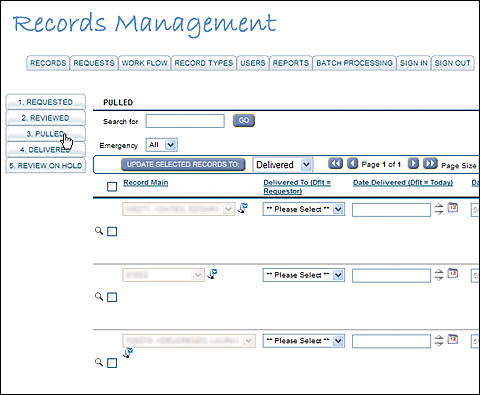Go to previous page arrow
The height and width of the screenshot is (395, 480).
click(x=352, y=164)
